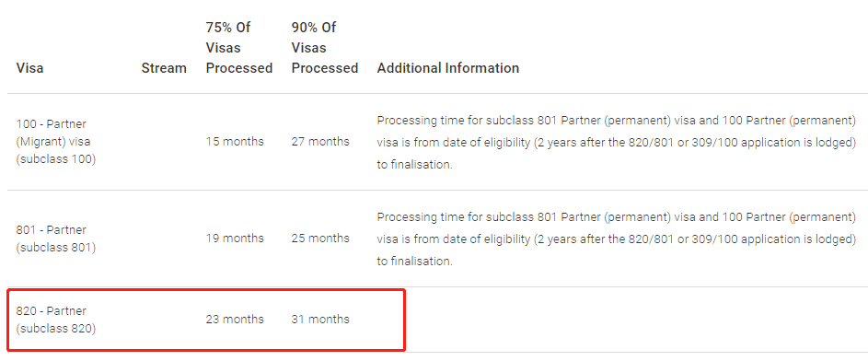Click the empty Stream cell for subclass 100
Viewport: 868px width, 361px height.
(x=164, y=142)
